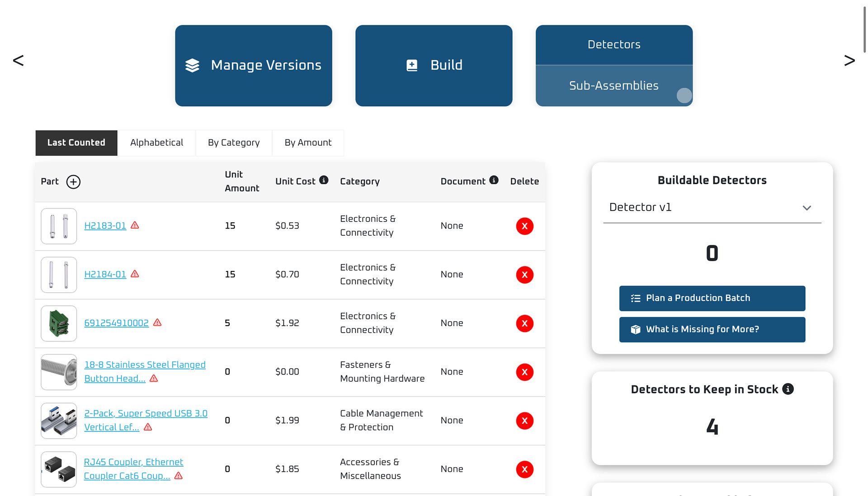Switch view to Sub-Assemblies

click(613, 86)
